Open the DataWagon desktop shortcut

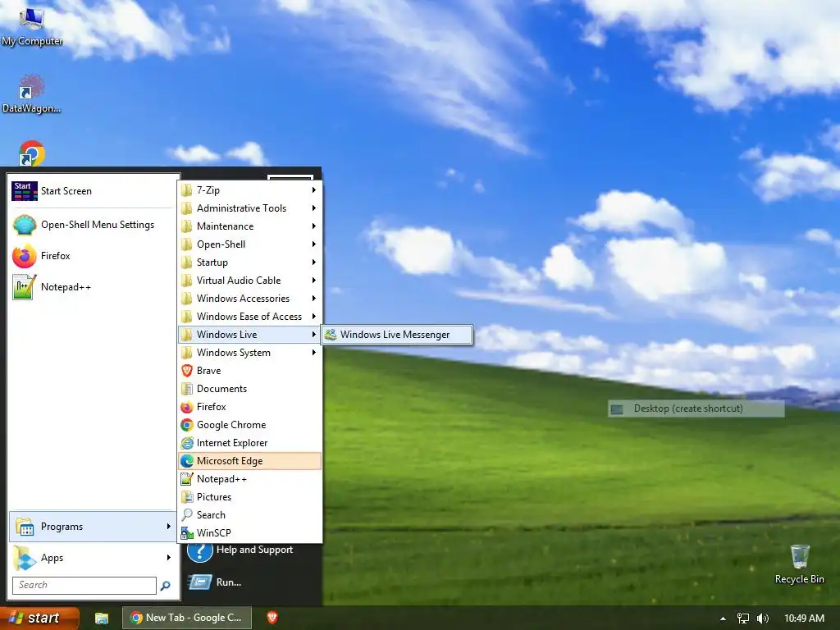32,94
